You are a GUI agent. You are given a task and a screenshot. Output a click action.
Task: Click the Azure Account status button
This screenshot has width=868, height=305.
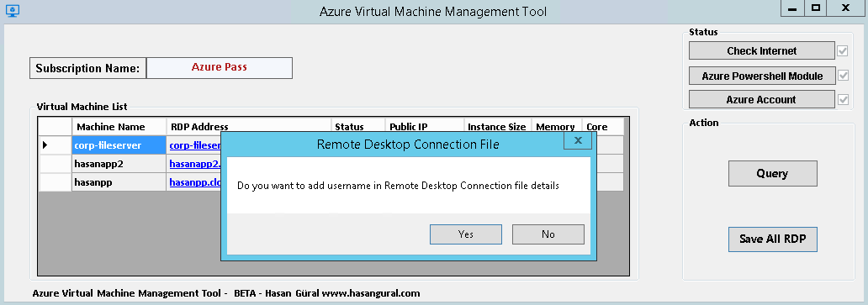click(762, 99)
